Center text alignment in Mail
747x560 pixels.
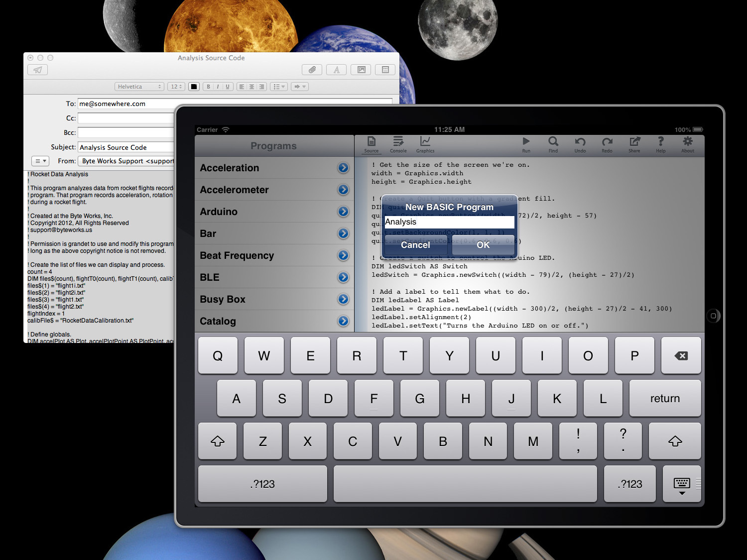click(x=251, y=87)
